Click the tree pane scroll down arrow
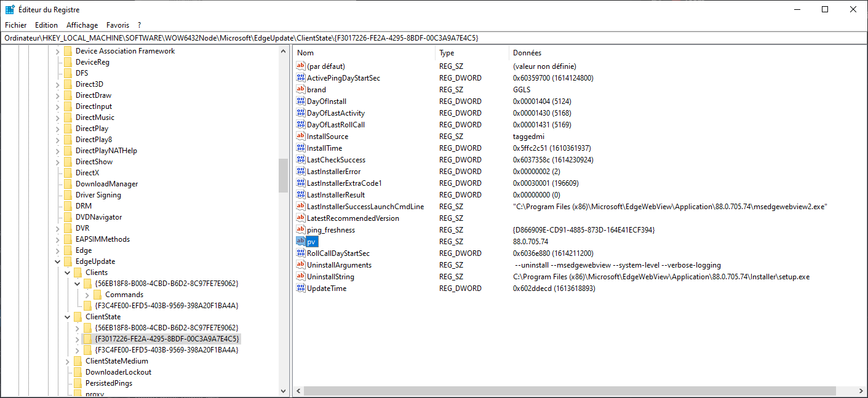The image size is (868, 398). point(284,391)
